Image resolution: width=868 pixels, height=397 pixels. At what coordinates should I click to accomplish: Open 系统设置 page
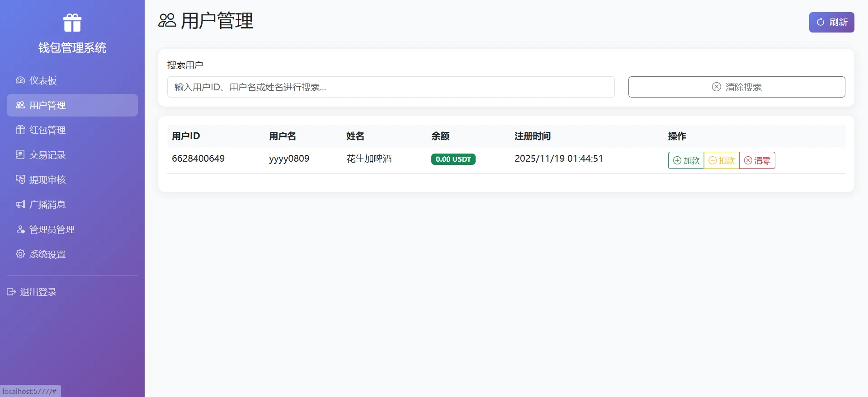point(72,254)
